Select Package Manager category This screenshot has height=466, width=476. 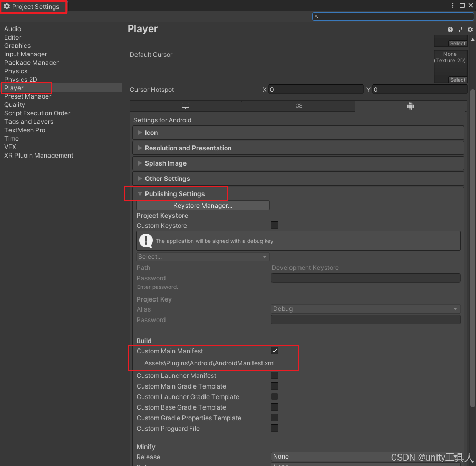31,63
